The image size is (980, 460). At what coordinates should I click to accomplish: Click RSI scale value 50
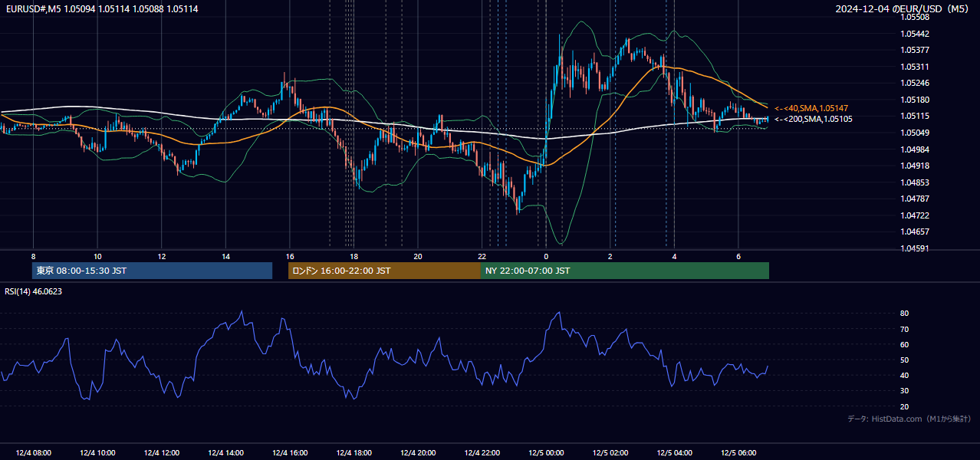tap(905, 360)
